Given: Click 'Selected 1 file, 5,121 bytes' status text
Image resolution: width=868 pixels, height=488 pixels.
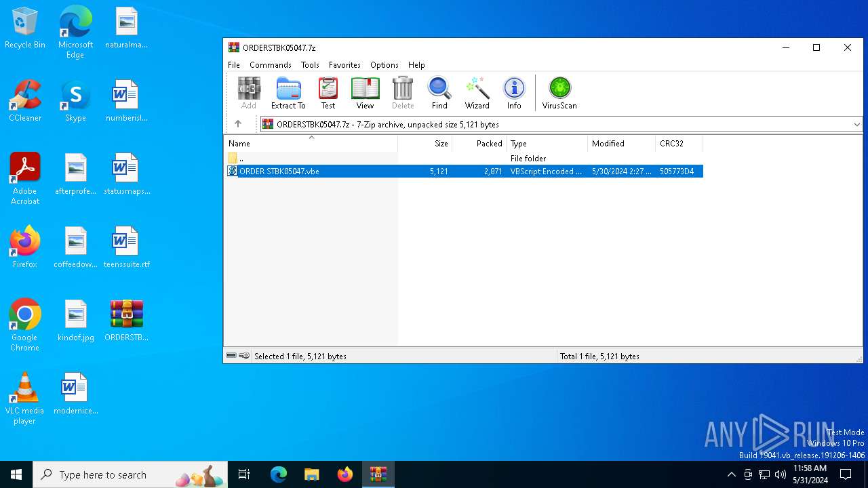Looking at the screenshot, I should click(x=300, y=357).
